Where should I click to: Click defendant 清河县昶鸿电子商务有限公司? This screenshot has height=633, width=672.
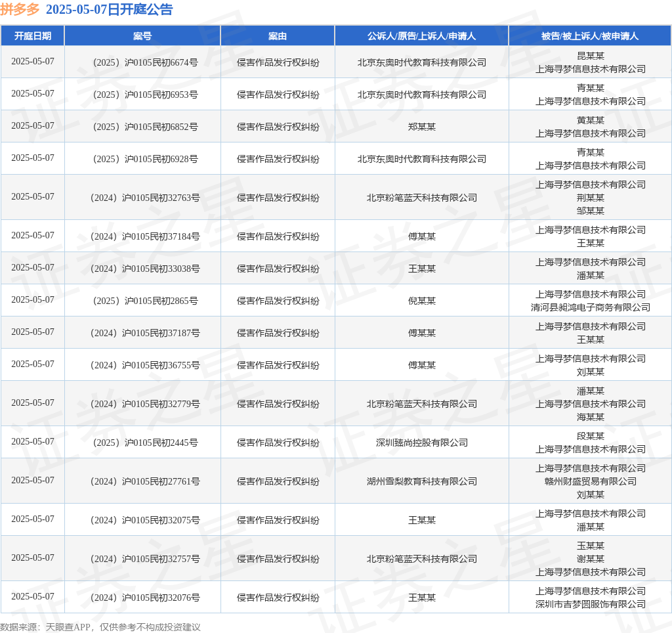[x=590, y=307]
